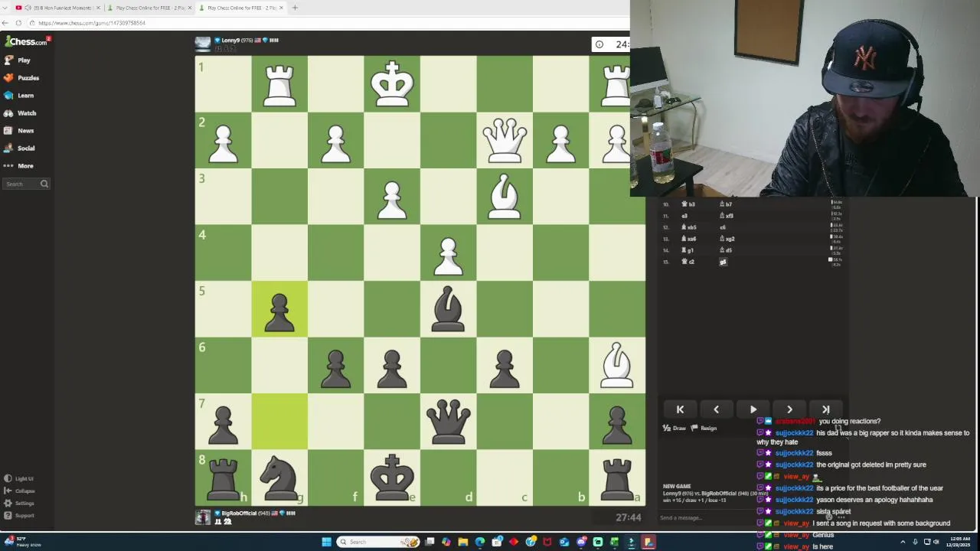
Task: Open the Support page
Action: tap(18, 515)
